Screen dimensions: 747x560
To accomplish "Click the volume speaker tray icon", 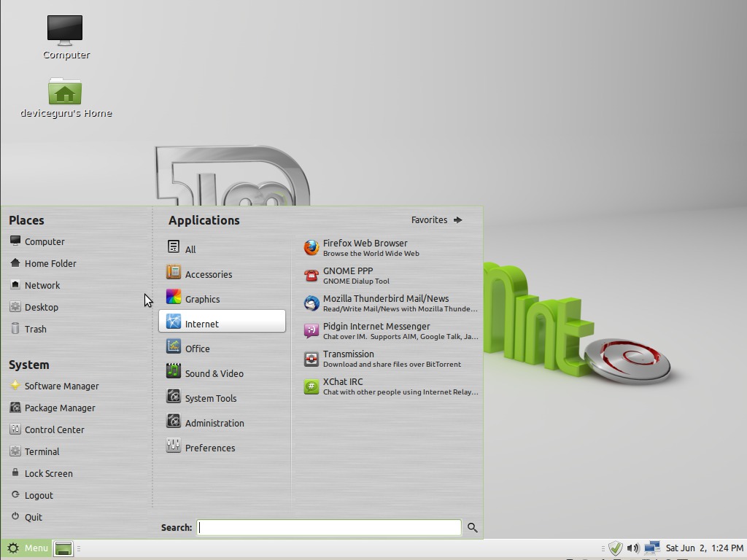I will click(x=632, y=548).
